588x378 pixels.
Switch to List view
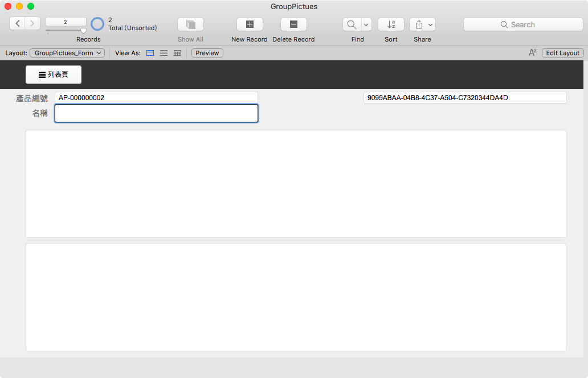164,53
